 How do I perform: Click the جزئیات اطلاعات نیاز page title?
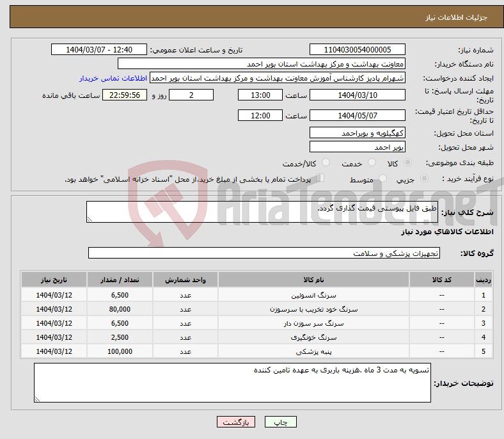click(x=457, y=17)
